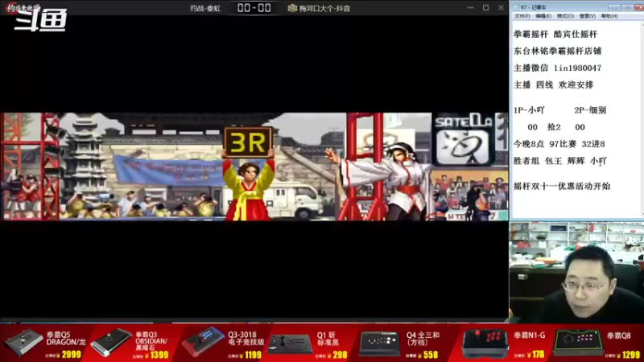Open the 格式(O) menu in Notepad
644x362 pixels.
[565, 16]
